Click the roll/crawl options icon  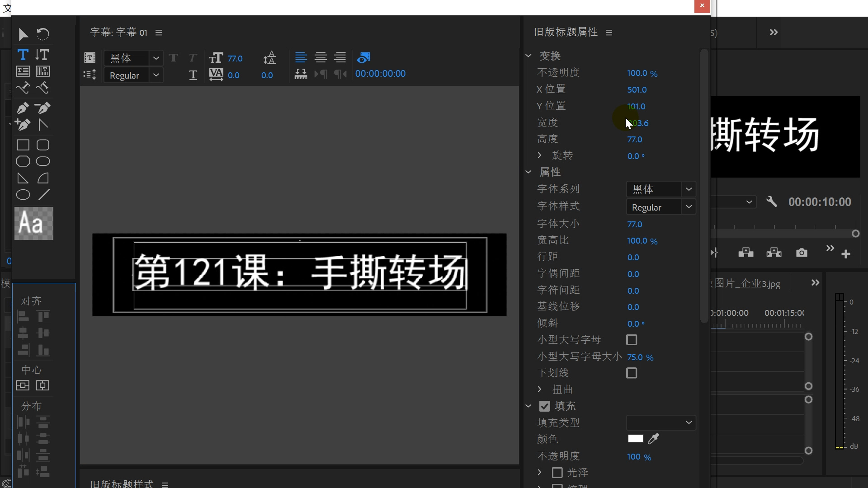(x=90, y=75)
